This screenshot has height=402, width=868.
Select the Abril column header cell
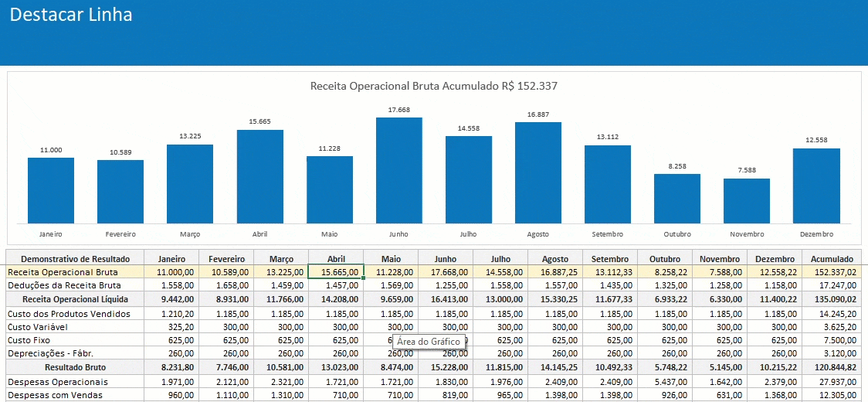pyautogui.click(x=336, y=258)
